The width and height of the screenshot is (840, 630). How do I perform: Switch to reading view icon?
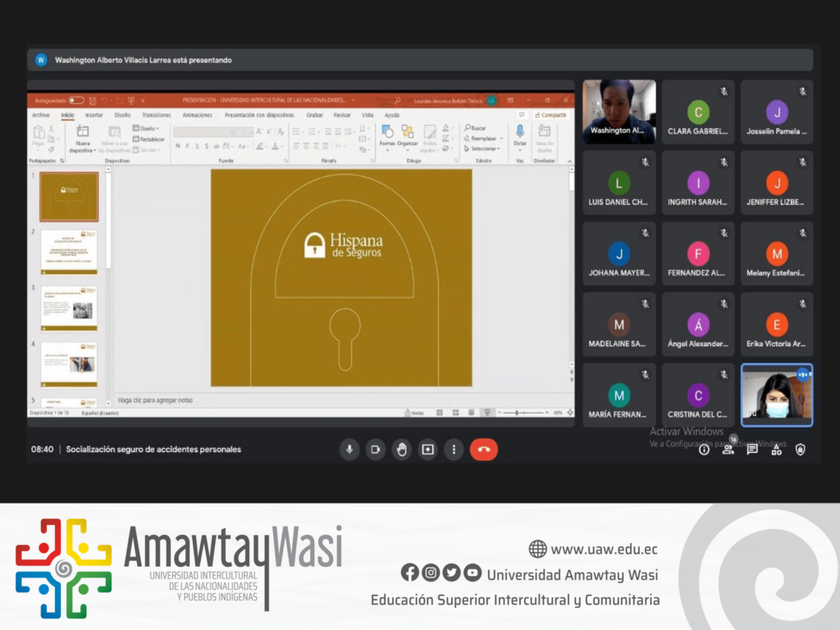472,413
